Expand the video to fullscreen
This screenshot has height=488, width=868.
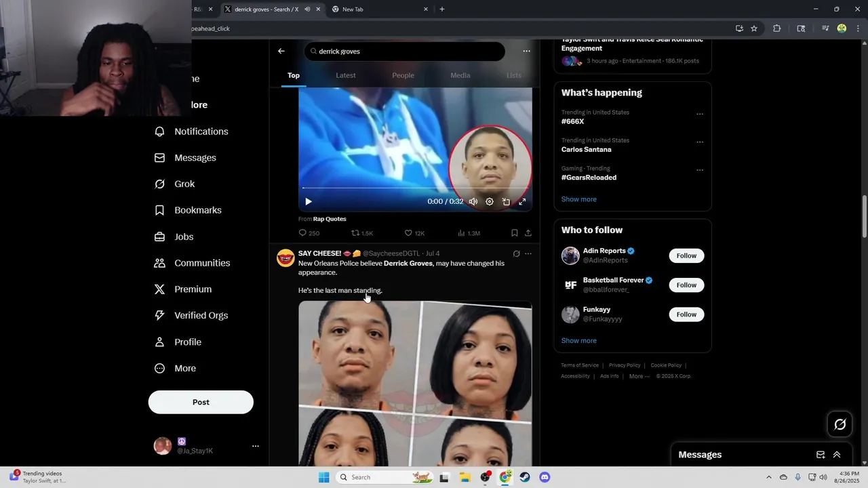(x=522, y=201)
